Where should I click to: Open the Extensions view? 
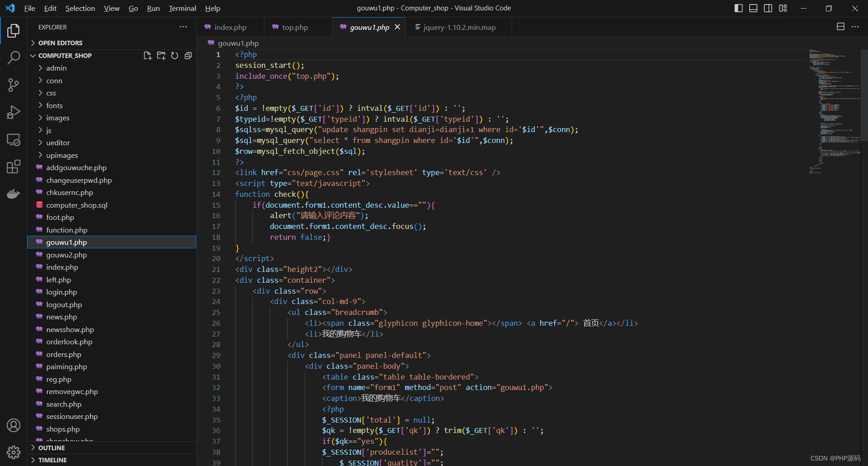(14, 166)
